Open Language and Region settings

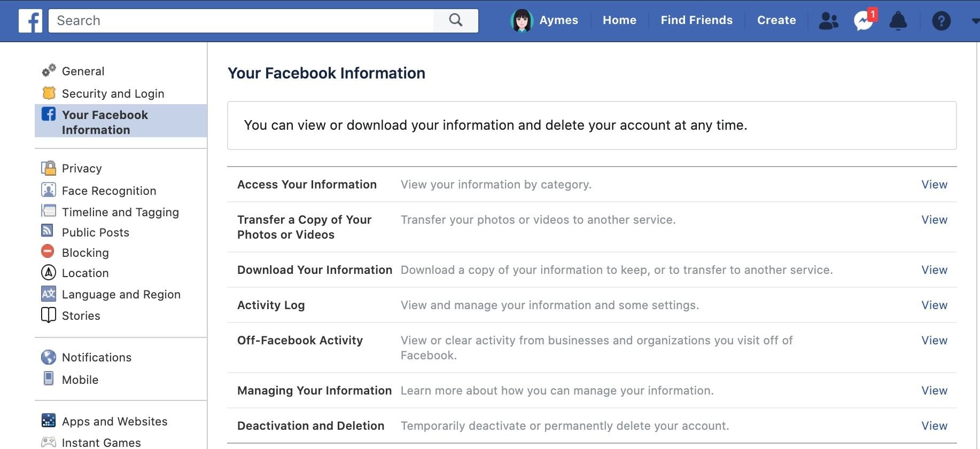pos(121,294)
